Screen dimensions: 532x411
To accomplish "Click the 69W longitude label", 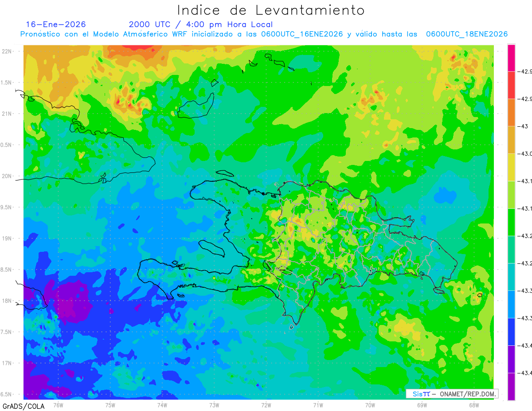I will pos(422,405).
